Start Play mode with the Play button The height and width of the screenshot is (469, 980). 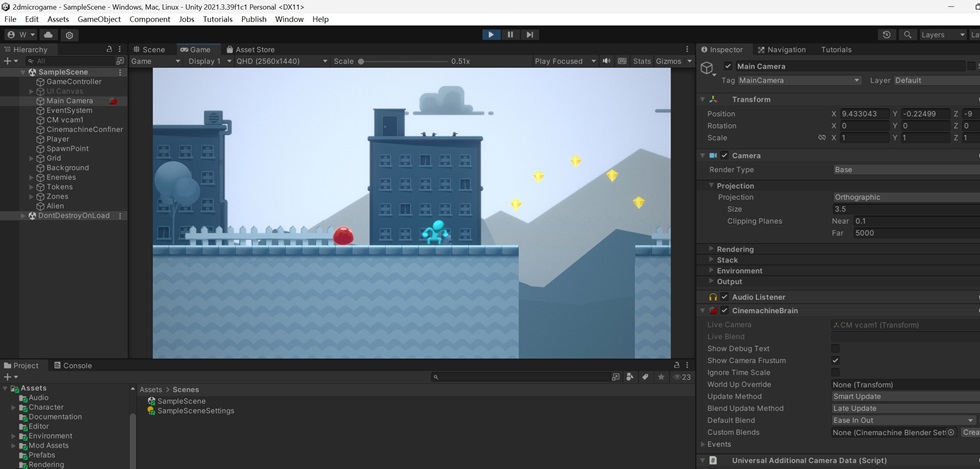[x=491, y=34]
